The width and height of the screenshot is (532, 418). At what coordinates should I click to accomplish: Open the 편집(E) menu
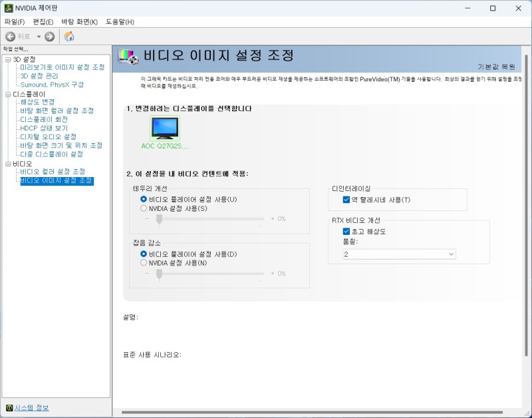43,22
